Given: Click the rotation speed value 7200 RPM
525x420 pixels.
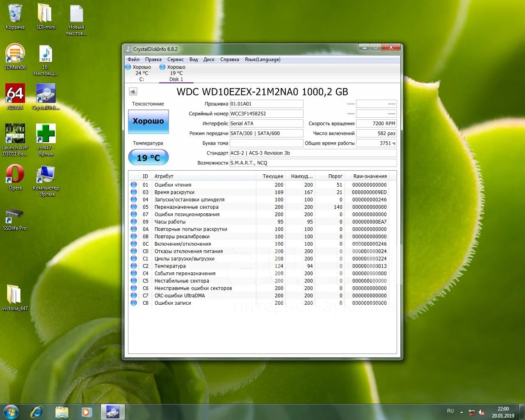Looking at the screenshot, I should 377,123.
